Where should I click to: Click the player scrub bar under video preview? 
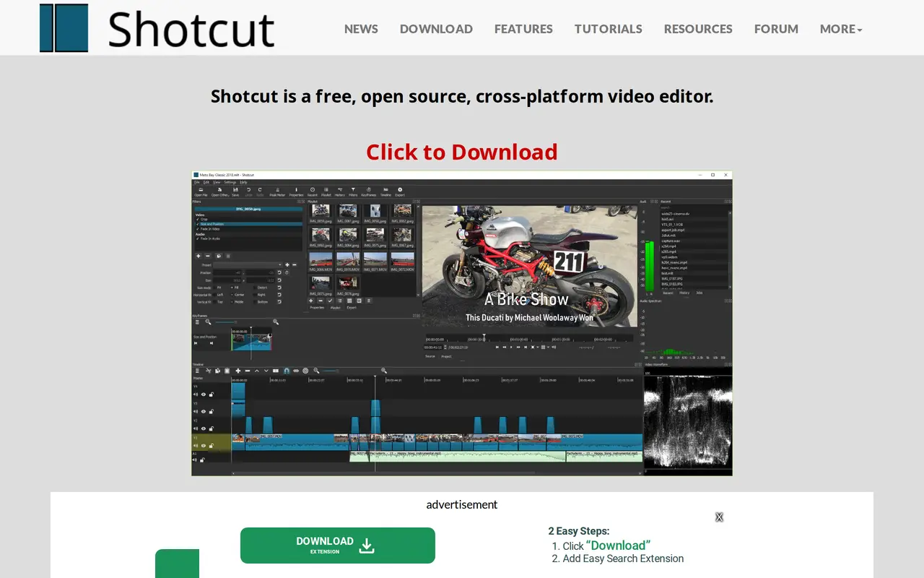tap(529, 338)
